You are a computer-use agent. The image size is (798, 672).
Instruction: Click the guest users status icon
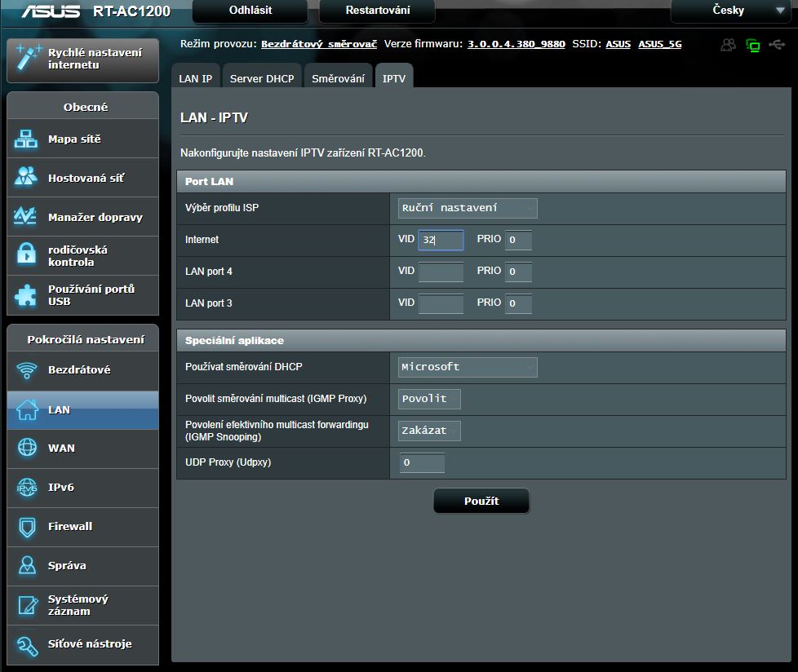click(729, 46)
